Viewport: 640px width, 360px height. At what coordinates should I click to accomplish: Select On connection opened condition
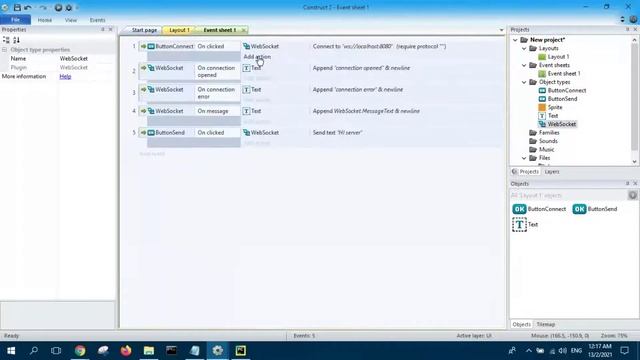(216, 71)
